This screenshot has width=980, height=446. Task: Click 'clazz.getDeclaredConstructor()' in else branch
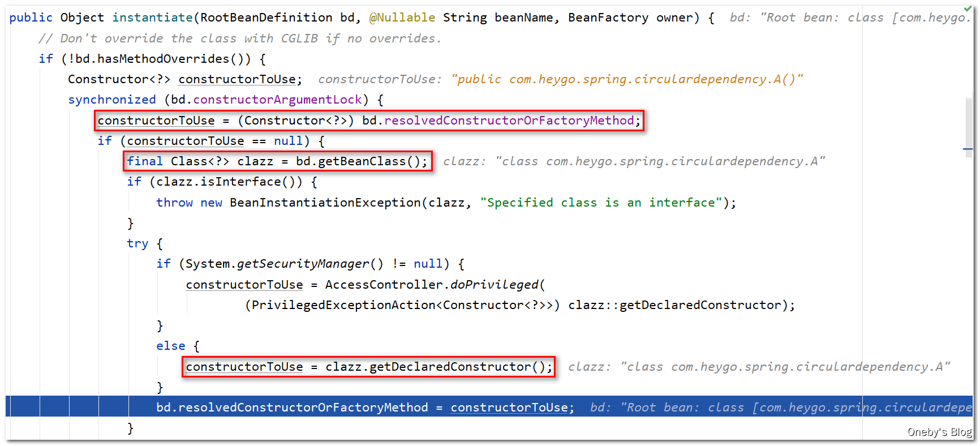(435, 367)
